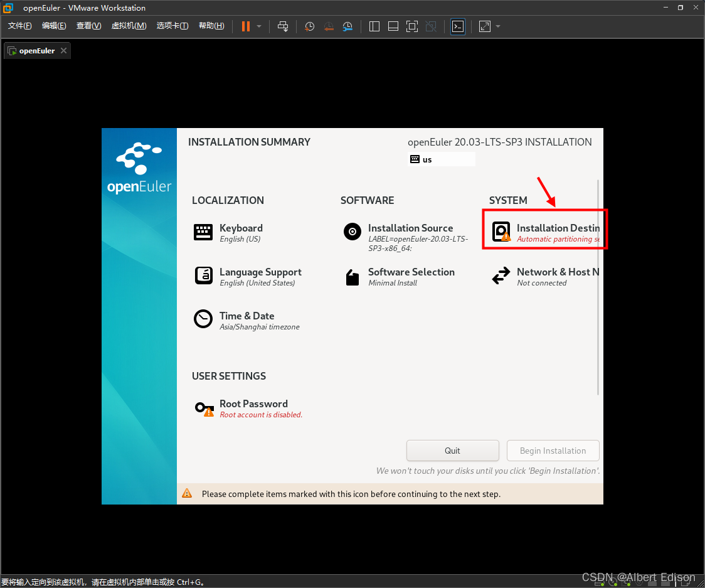Enter full screen mode via the toolbar icon
This screenshot has height=588, width=705.
click(412, 26)
